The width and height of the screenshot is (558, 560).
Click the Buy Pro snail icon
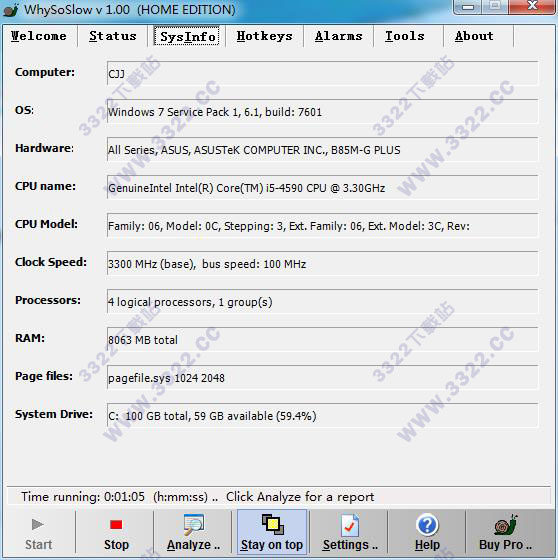tap(505, 525)
